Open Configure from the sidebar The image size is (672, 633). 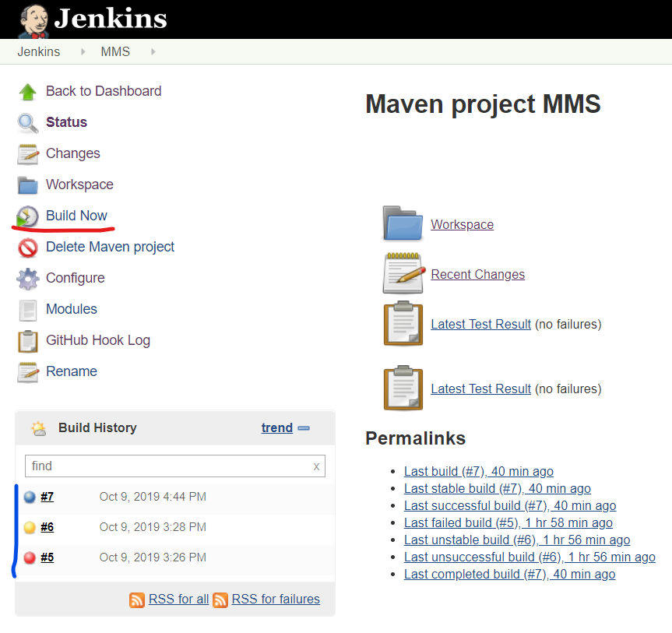(x=76, y=278)
